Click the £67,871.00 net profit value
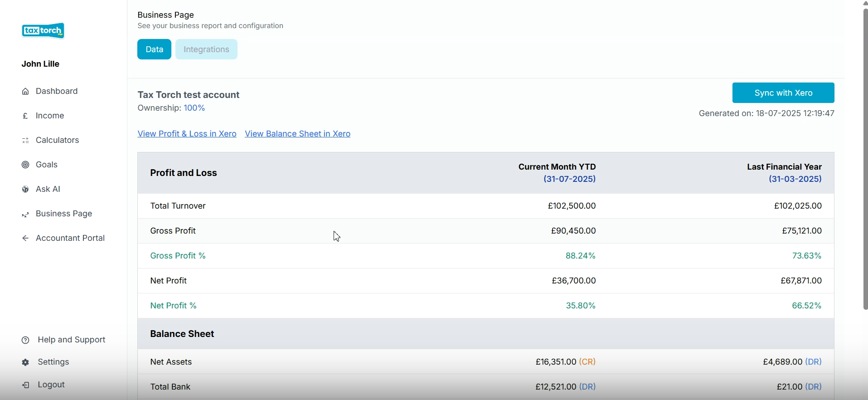The width and height of the screenshot is (868, 400). pyautogui.click(x=801, y=281)
